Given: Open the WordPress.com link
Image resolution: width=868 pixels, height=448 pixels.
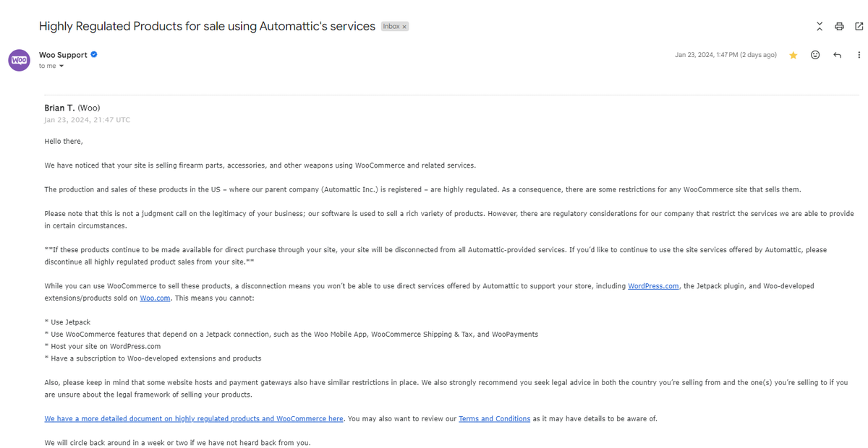Looking at the screenshot, I should click(653, 286).
